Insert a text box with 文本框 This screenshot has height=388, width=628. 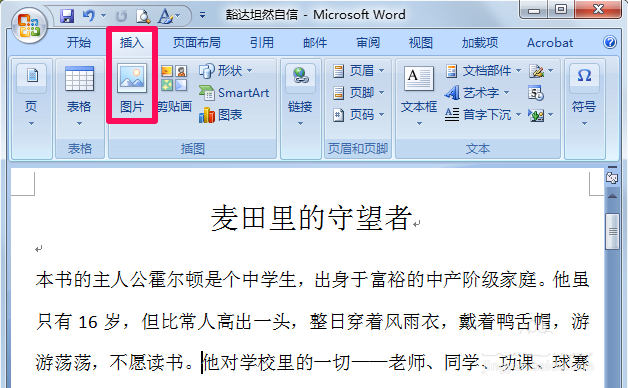coord(419,95)
